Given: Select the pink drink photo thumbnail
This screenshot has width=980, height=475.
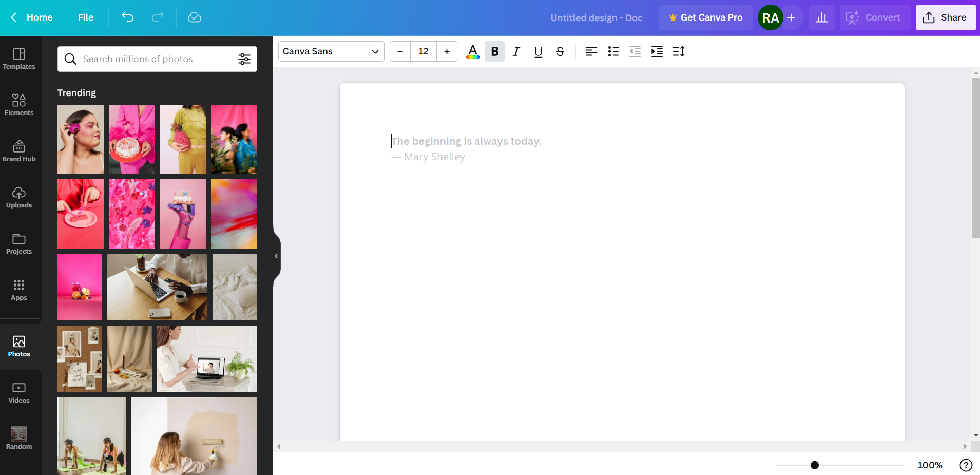Looking at the screenshot, I should [x=80, y=287].
